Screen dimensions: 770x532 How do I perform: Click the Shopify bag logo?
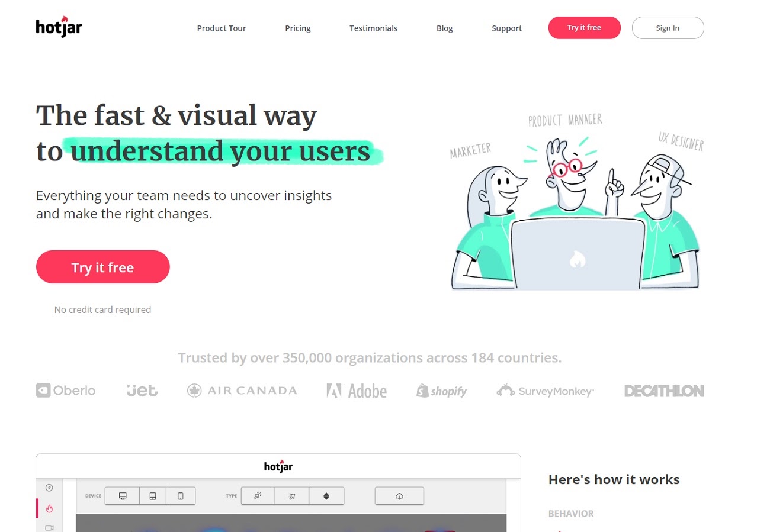point(441,391)
